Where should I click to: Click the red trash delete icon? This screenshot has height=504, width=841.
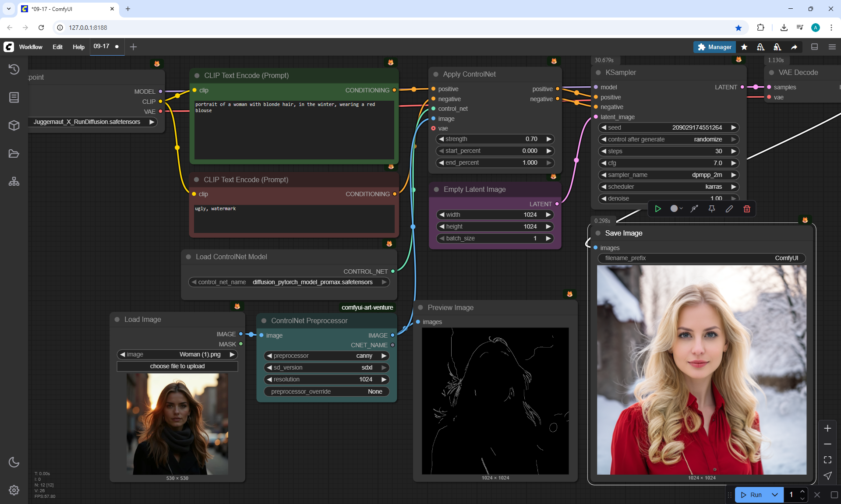point(747,209)
